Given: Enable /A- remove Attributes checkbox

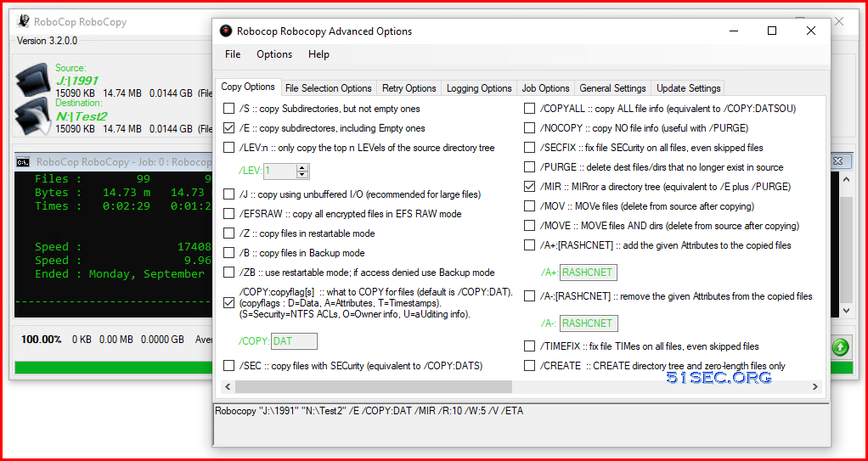Looking at the screenshot, I should [530, 296].
